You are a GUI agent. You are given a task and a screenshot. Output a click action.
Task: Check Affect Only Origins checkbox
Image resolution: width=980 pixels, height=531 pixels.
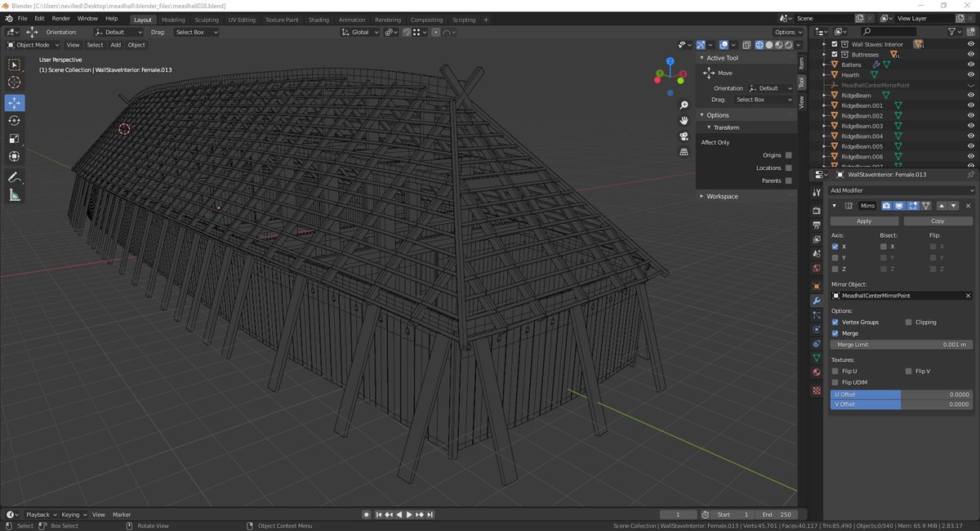tap(788, 155)
